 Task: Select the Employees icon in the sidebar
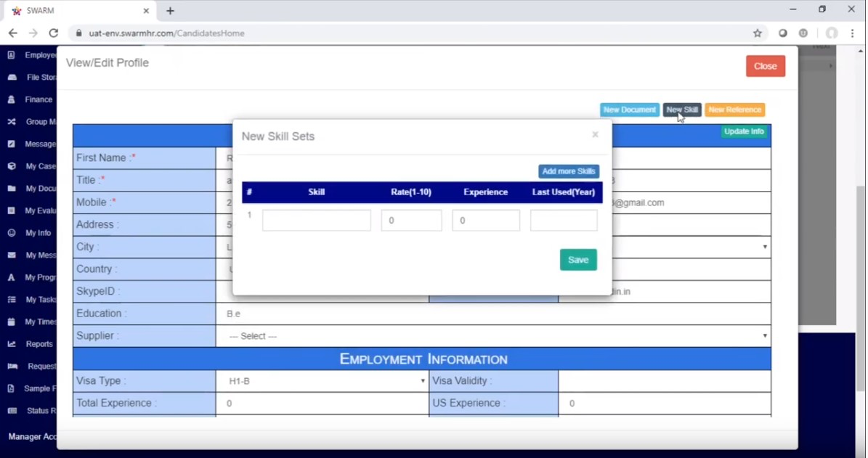tap(11, 54)
